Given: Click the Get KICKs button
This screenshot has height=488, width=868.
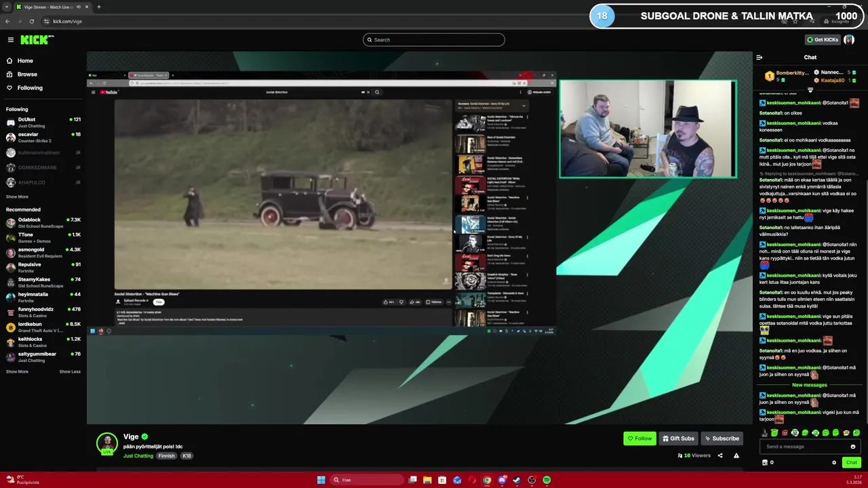Looking at the screenshot, I should (x=822, y=40).
